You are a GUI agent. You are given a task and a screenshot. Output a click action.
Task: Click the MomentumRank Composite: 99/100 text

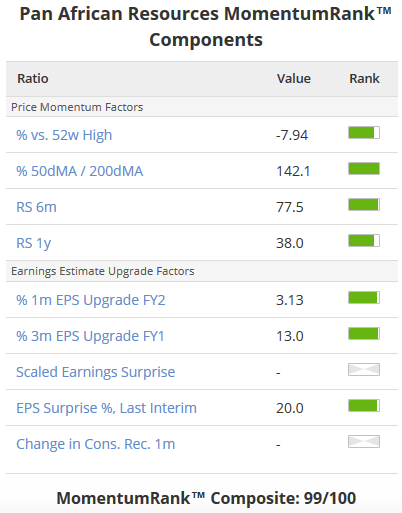pos(206,498)
